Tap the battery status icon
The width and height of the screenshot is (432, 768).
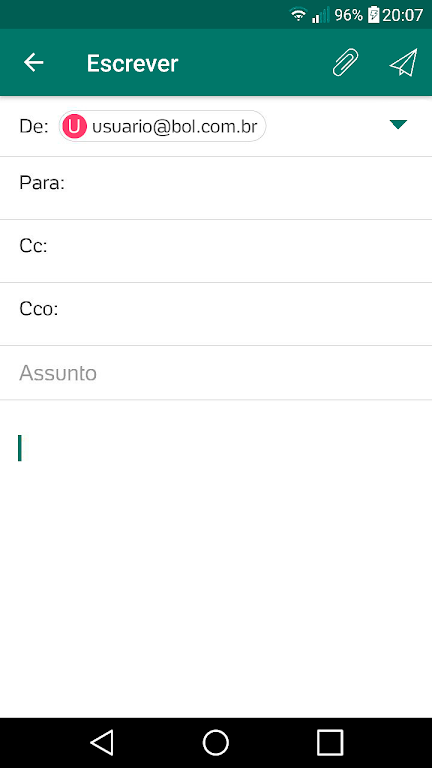(373, 15)
